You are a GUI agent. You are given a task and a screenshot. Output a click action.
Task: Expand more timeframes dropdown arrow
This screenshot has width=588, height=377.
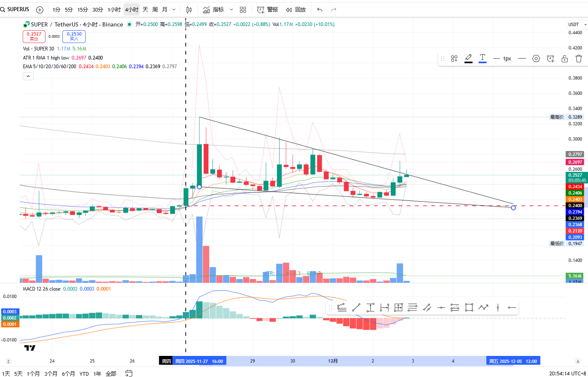pyautogui.click(x=174, y=10)
